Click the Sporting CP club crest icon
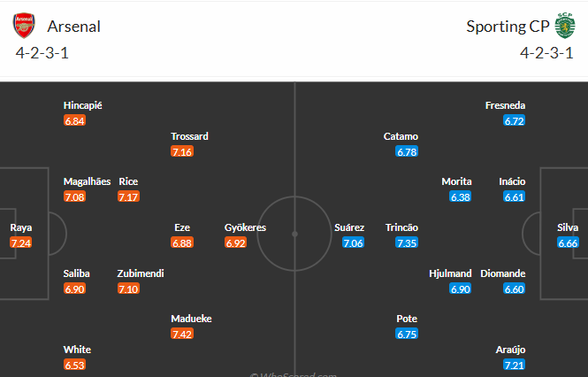This screenshot has height=377, width=588. (564, 27)
